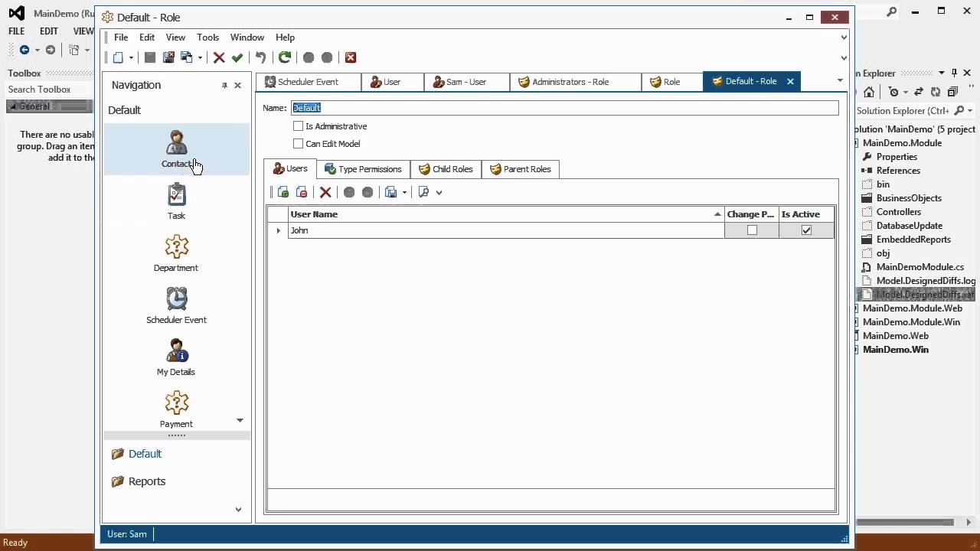Toggle Change Password checkbox for John
Screen dimensions: 980x551
[x=752, y=230]
